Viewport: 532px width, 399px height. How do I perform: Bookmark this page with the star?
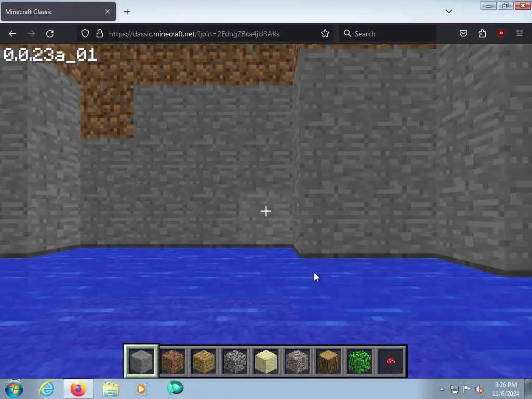tap(325, 33)
